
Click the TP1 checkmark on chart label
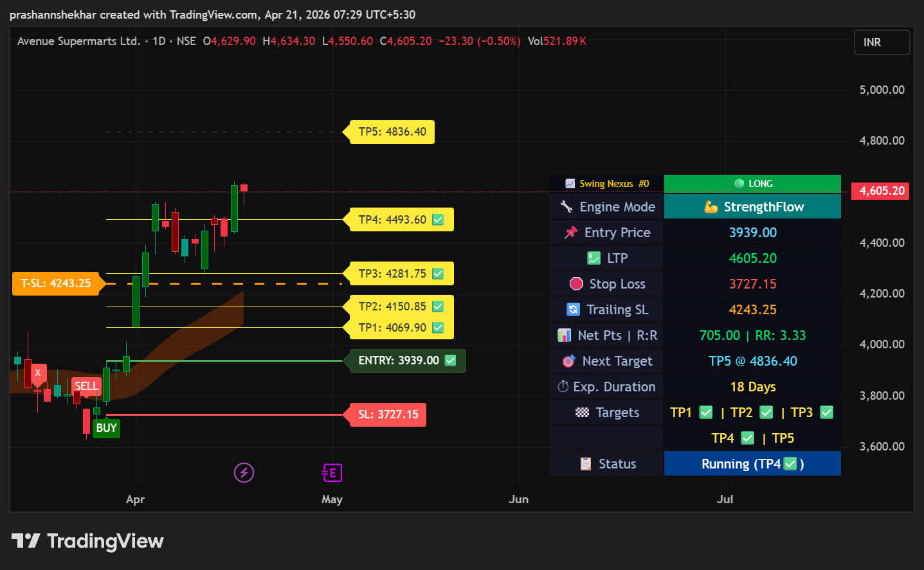(x=438, y=328)
